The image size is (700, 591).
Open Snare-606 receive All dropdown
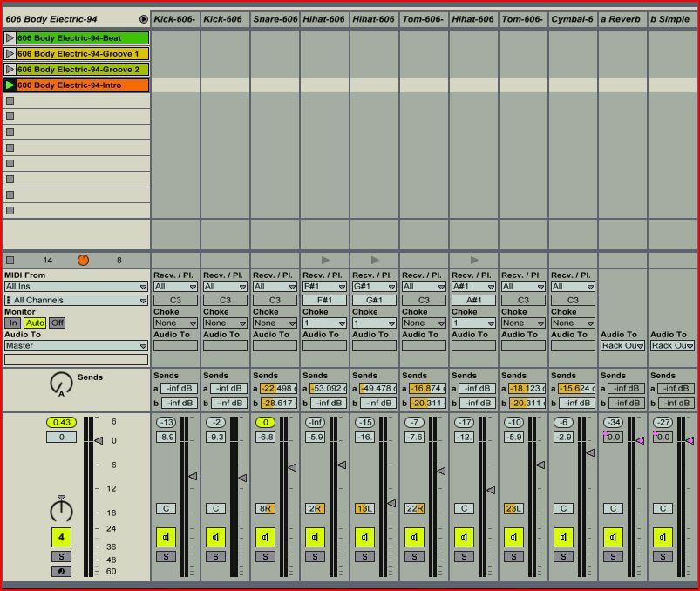(275, 287)
